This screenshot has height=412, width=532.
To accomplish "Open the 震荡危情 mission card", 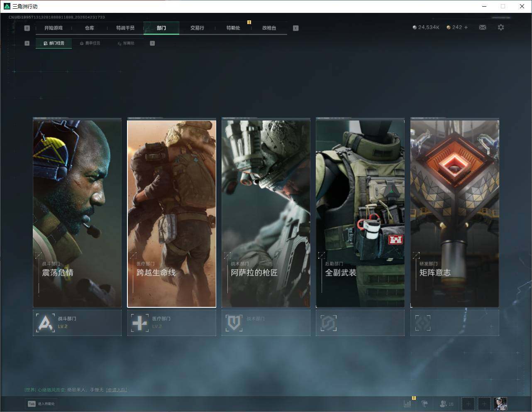I will click(x=77, y=213).
